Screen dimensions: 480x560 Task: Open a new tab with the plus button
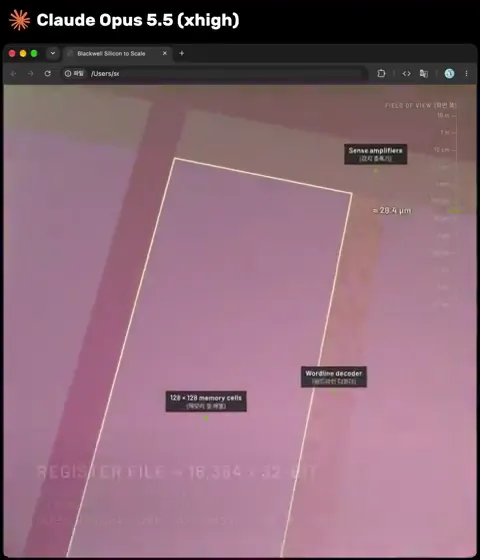coord(181,53)
